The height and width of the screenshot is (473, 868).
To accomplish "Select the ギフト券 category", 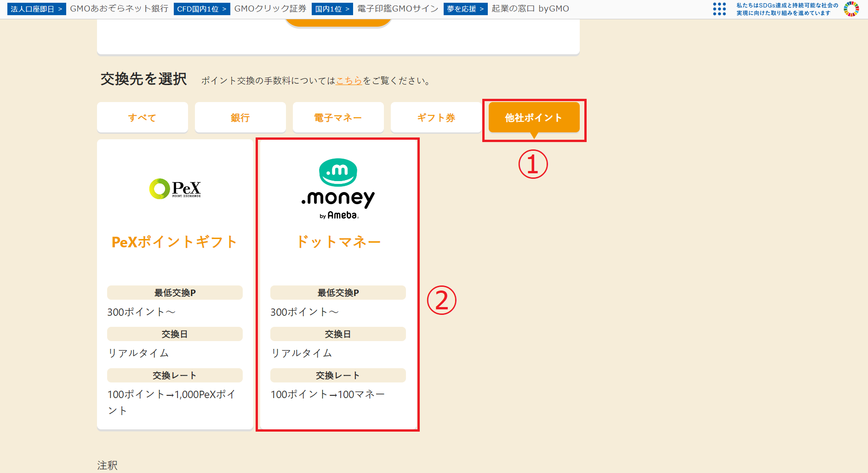I will coord(436,118).
